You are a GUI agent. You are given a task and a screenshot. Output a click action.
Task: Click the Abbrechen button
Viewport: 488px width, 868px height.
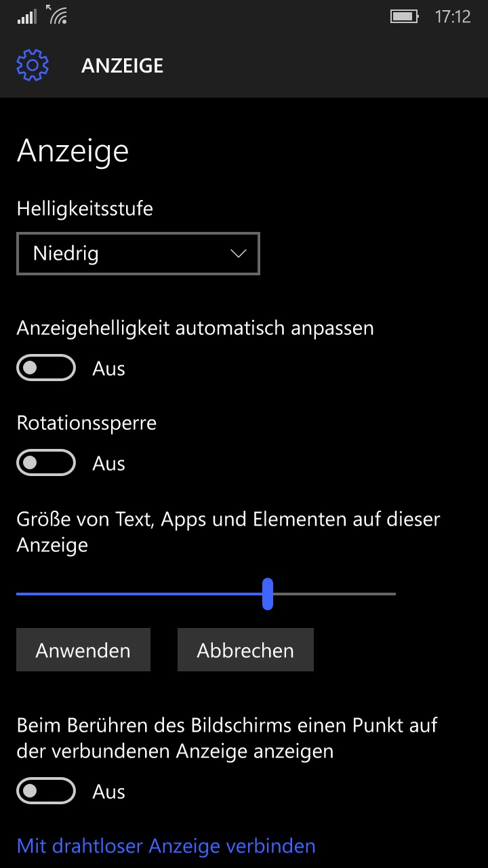click(245, 650)
